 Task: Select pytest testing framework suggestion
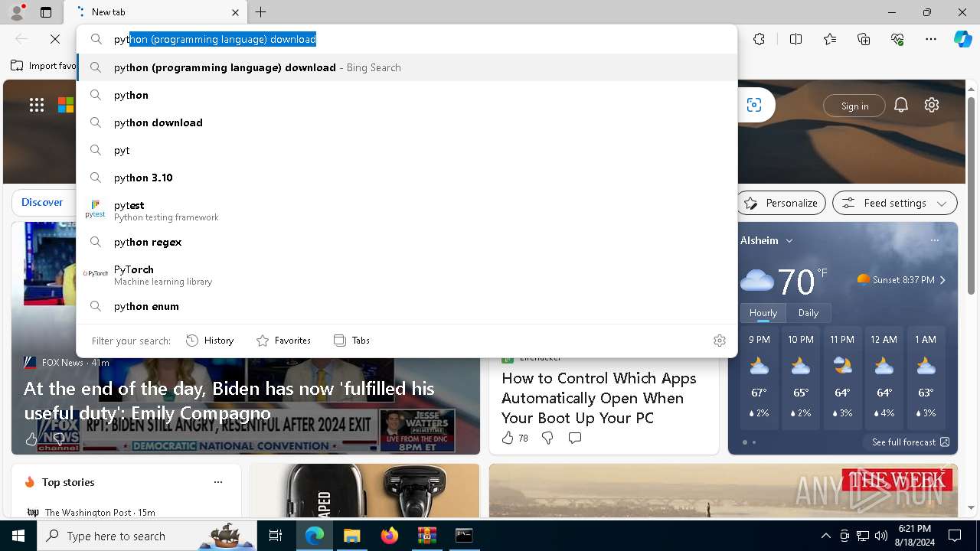[x=407, y=210]
